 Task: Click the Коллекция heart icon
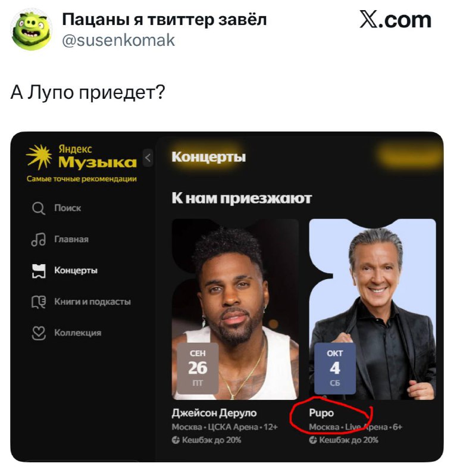click(x=39, y=333)
